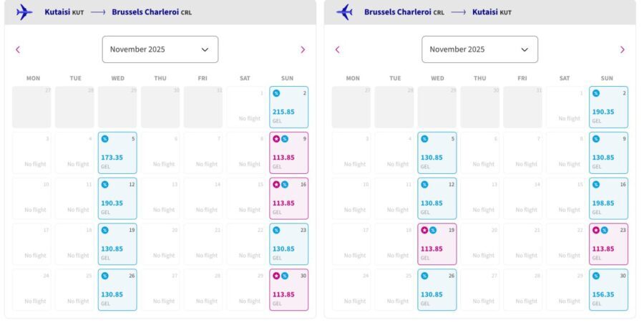This screenshot has height=328, width=644.
Task: Click star badge icon on return November 19
Action: coord(424,230)
